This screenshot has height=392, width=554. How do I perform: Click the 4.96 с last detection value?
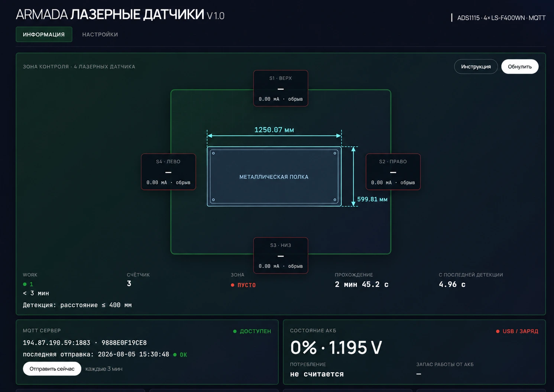[x=452, y=284]
